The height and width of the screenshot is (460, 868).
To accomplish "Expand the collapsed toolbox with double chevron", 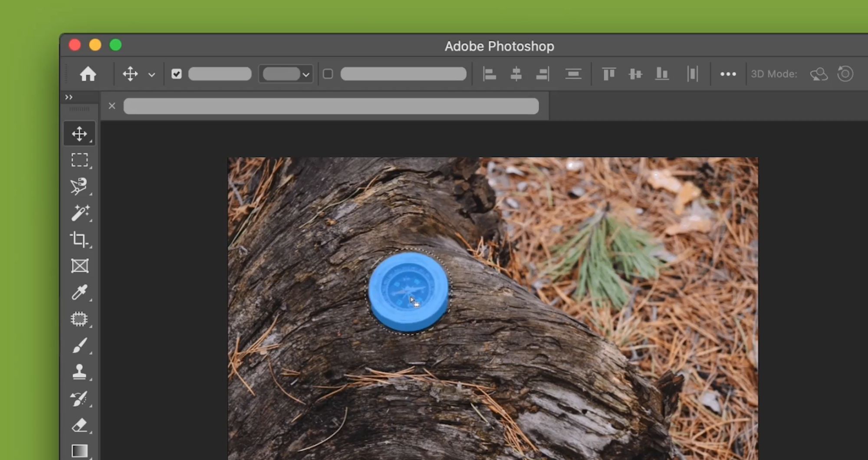I will click(69, 97).
